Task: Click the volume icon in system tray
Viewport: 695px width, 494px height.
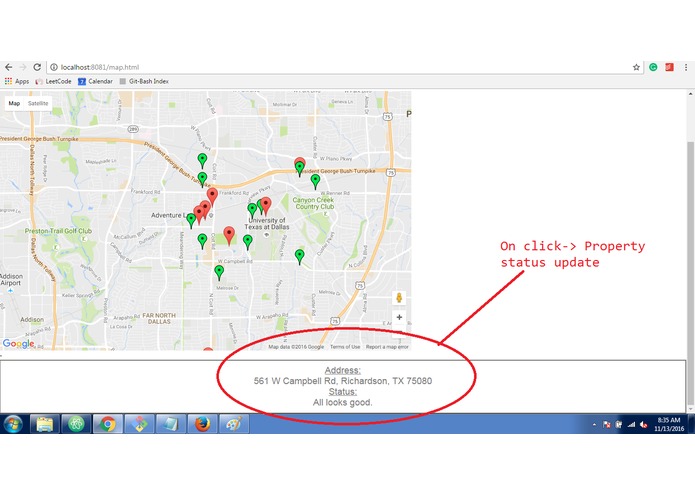Action: 644,425
